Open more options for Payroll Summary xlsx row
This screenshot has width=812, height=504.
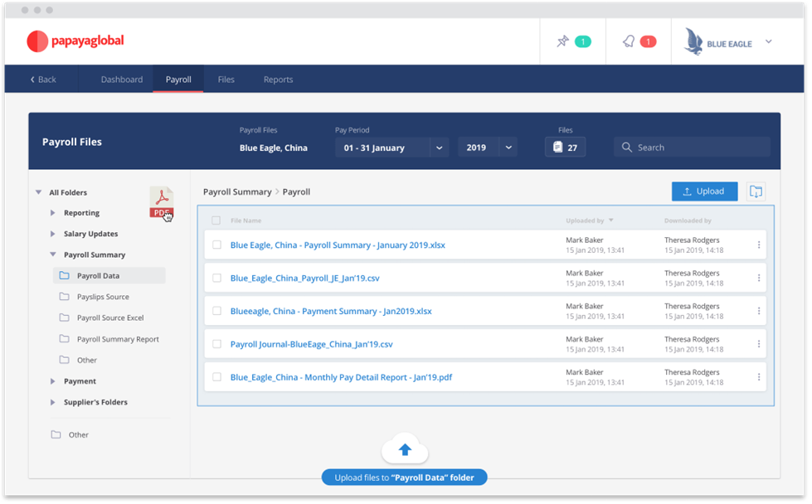(x=759, y=245)
